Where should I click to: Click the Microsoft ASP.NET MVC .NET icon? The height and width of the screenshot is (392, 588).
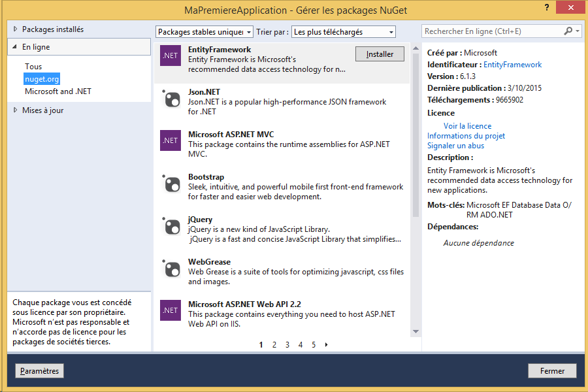tap(171, 140)
